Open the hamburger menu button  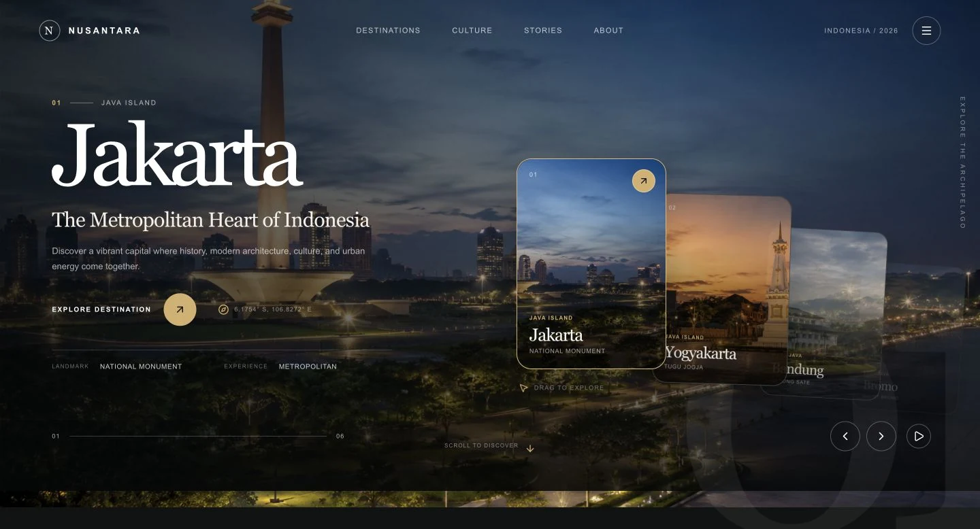click(926, 31)
